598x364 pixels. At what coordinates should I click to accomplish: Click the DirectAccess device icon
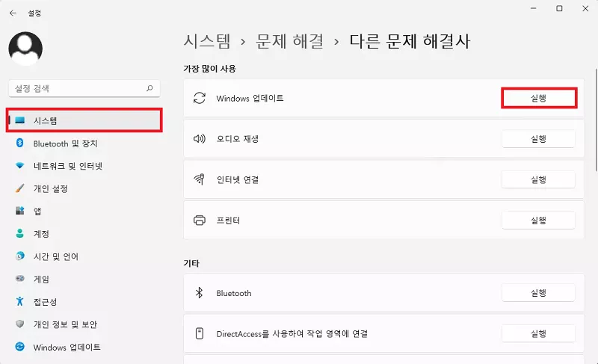(x=200, y=333)
